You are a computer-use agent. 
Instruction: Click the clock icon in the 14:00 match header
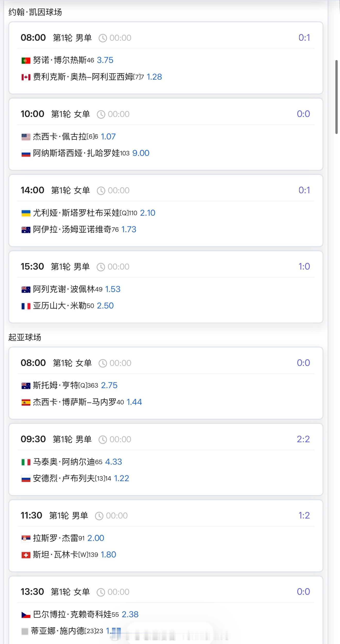coord(101,191)
